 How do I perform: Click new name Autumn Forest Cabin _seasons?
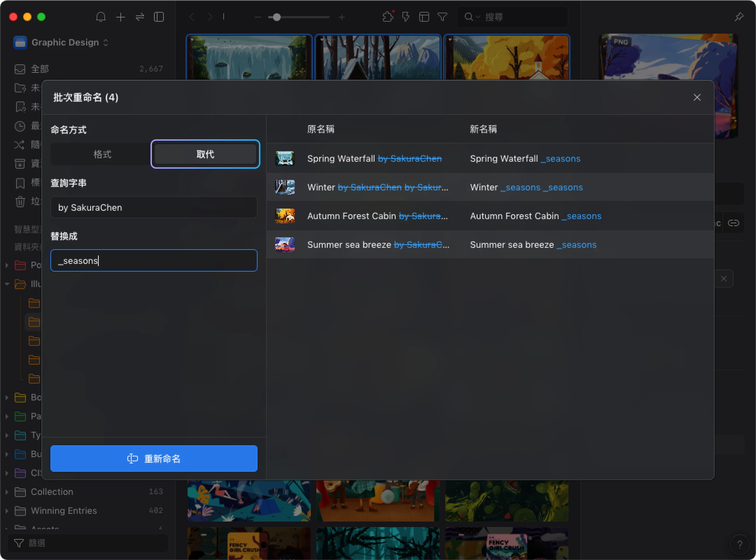click(x=535, y=216)
